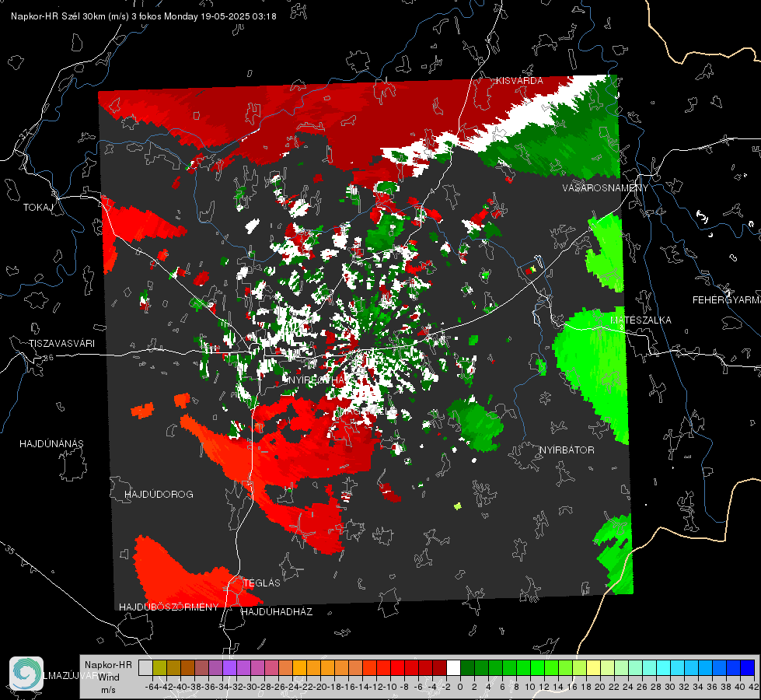Click the HAJDÚBÖSZÖRMÉNY town label
This screenshot has height=700, width=761.
(x=169, y=607)
